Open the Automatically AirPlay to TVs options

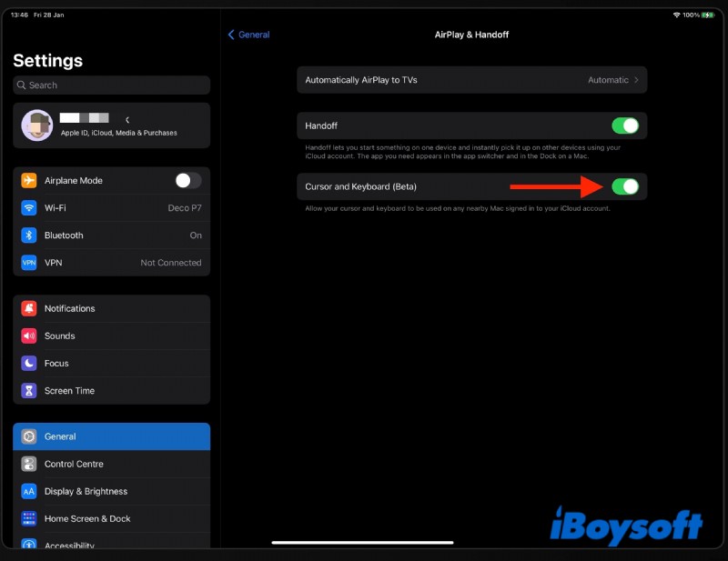471,80
